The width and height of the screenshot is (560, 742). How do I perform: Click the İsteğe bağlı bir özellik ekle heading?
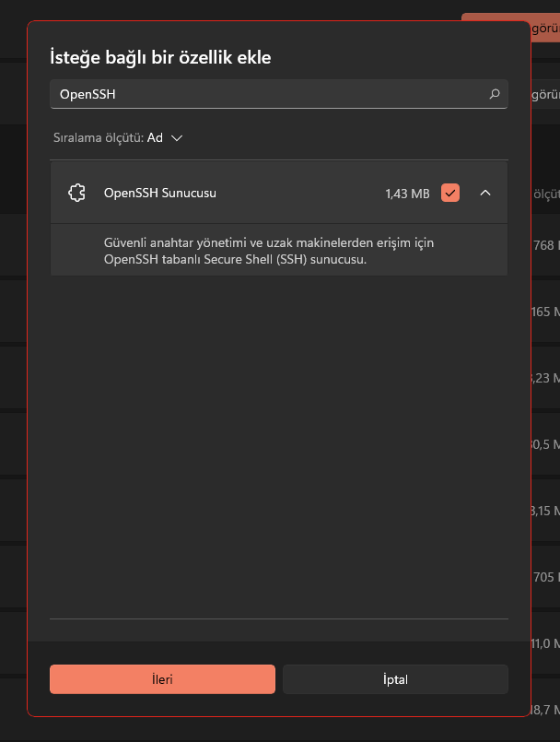(x=160, y=58)
